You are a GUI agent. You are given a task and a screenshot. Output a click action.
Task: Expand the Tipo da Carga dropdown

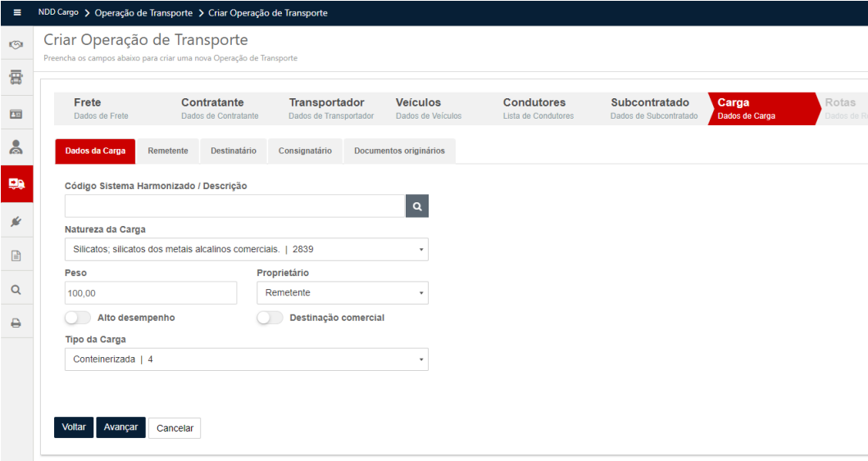point(246,359)
